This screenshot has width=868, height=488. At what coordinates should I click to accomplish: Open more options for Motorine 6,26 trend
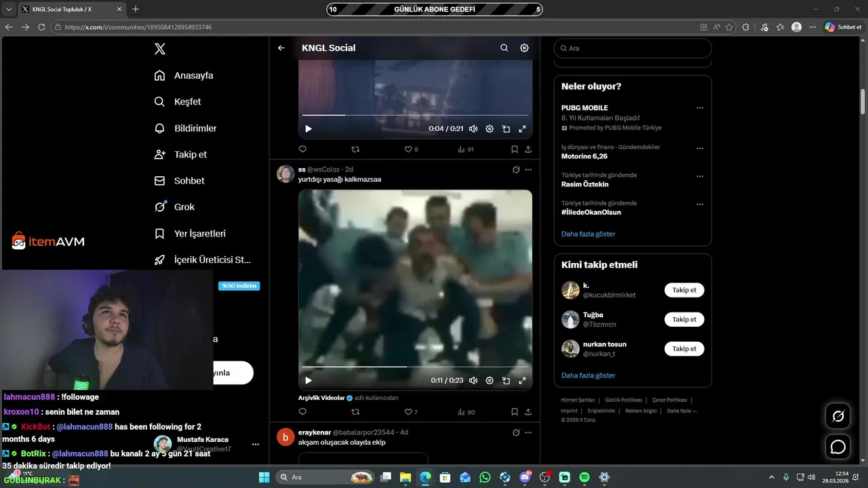(x=700, y=148)
